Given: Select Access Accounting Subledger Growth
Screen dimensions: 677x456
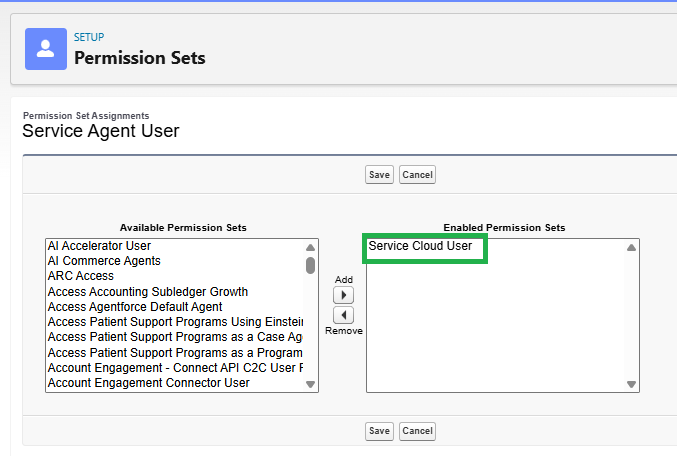Looking at the screenshot, I should (x=175, y=292).
